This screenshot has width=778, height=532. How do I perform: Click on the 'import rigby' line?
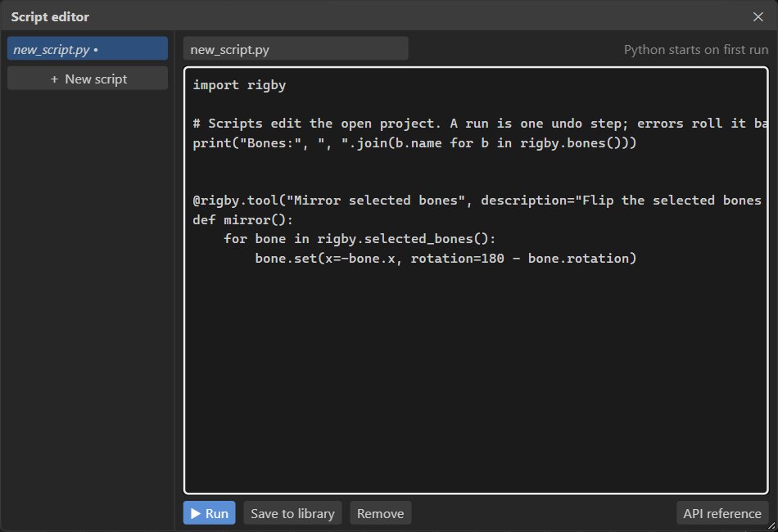[x=239, y=85]
